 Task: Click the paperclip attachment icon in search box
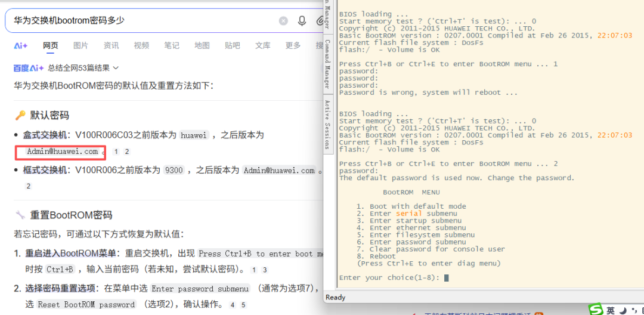click(320, 21)
